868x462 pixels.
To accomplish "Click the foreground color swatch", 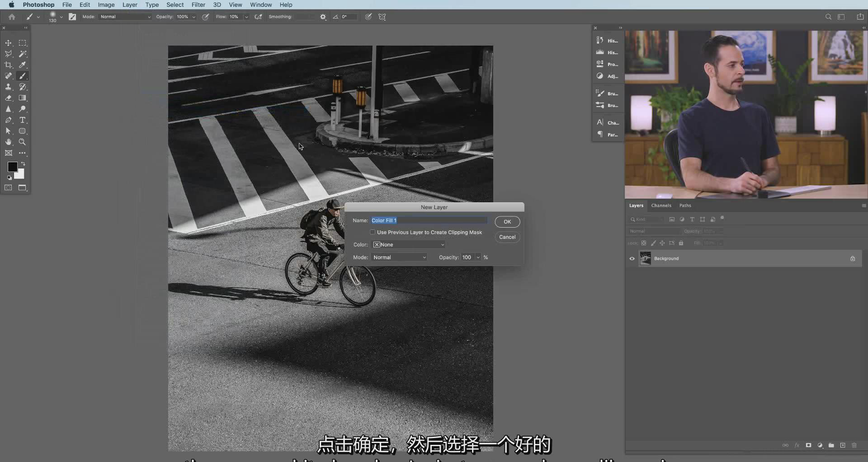I will (12, 167).
